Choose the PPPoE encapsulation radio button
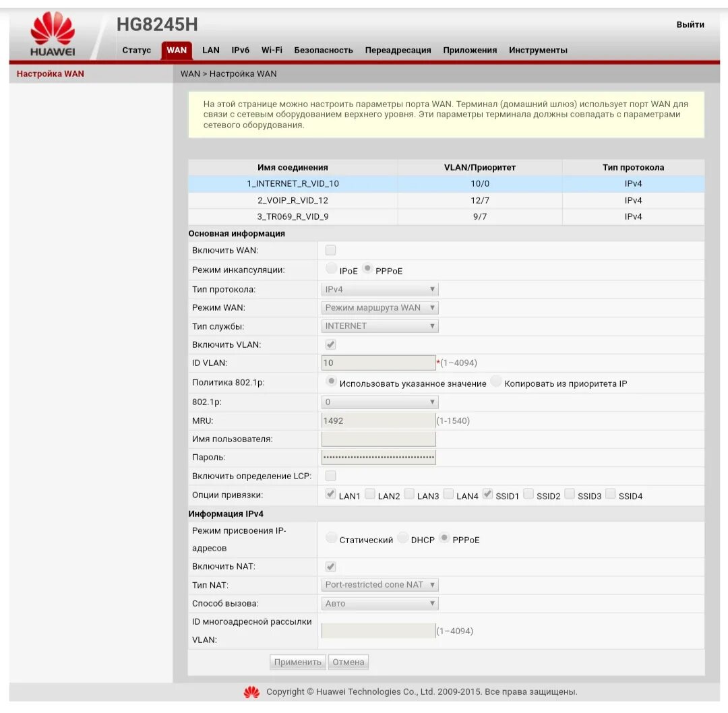Image resolution: width=728 pixels, height=713 pixels. (x=367, y=268)
